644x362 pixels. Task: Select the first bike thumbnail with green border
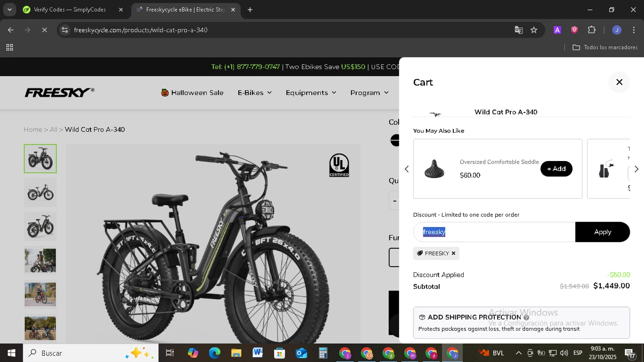40,159
